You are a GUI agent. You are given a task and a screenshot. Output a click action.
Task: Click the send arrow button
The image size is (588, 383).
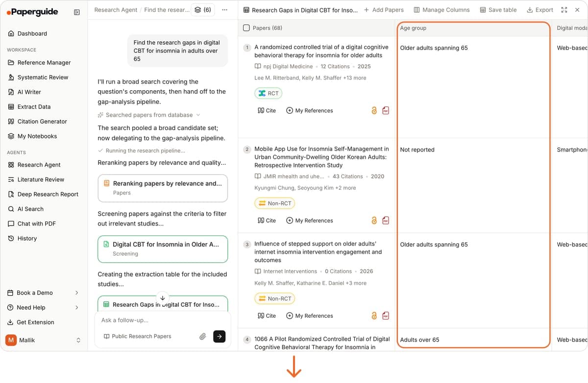tap(220, 336)
